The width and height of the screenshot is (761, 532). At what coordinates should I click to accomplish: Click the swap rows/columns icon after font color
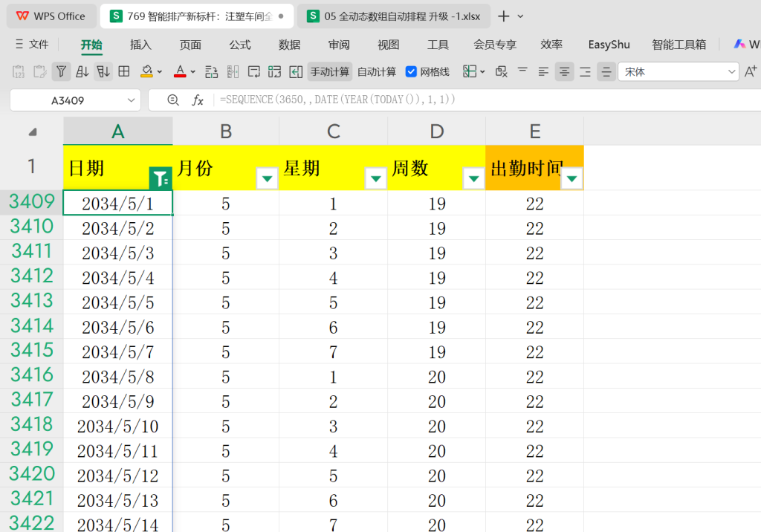click(x=211, y=72)
